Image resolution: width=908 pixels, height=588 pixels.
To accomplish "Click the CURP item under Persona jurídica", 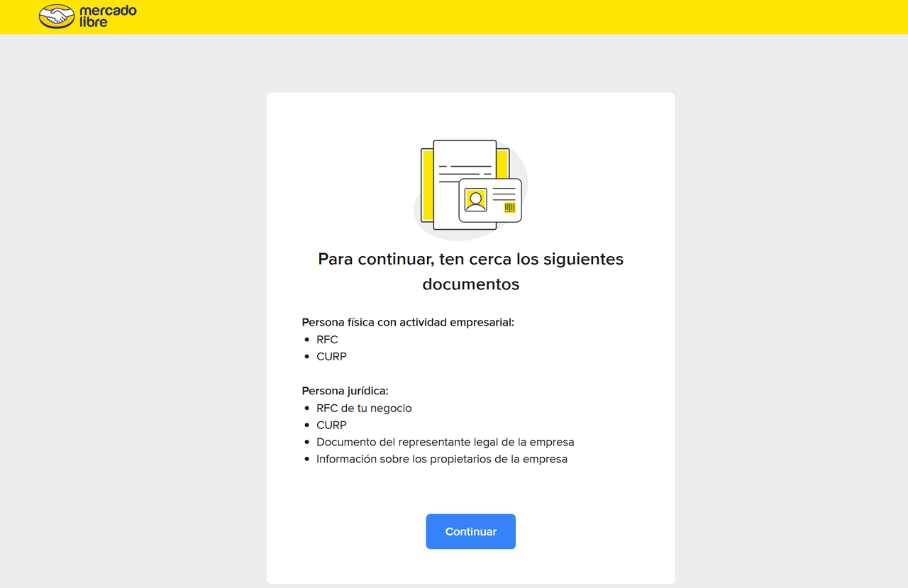I will pos(331,426).
